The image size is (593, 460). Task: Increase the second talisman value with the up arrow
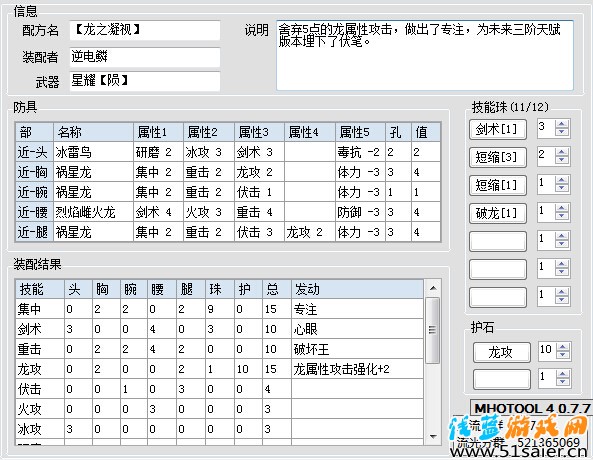(x=563, y=375)
